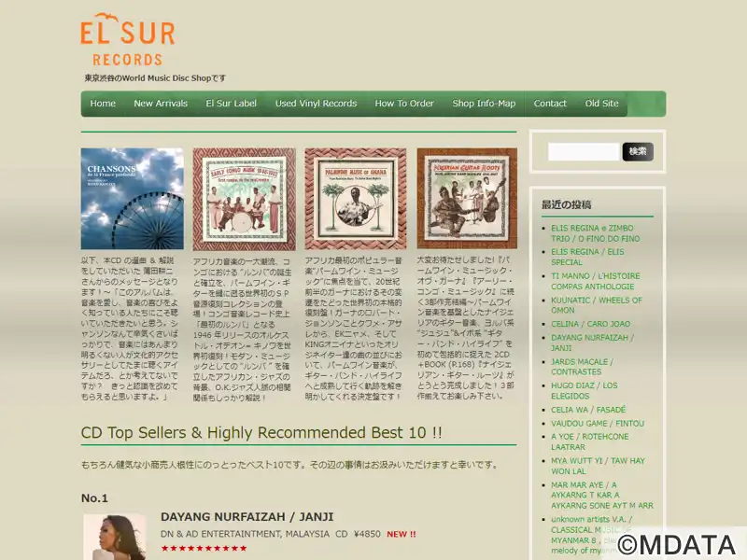
Task: Open Nigerian Guitar Roots album cover
Action: 467,198
